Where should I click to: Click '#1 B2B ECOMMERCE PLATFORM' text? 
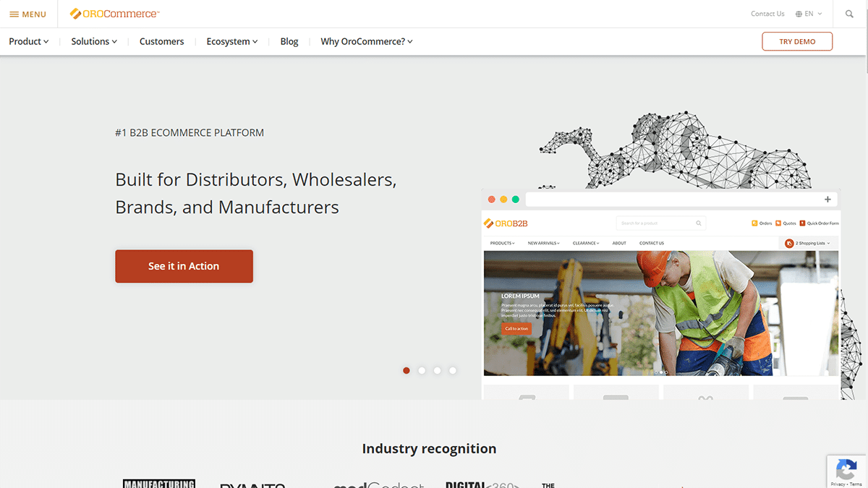tap(190, 133)
